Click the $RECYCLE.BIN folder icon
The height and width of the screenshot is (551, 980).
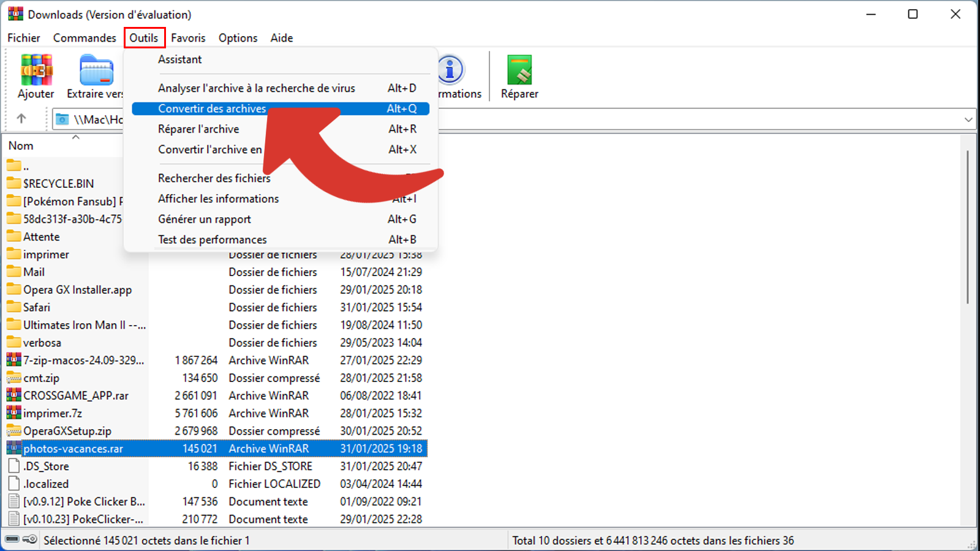(x=13, y=183)
